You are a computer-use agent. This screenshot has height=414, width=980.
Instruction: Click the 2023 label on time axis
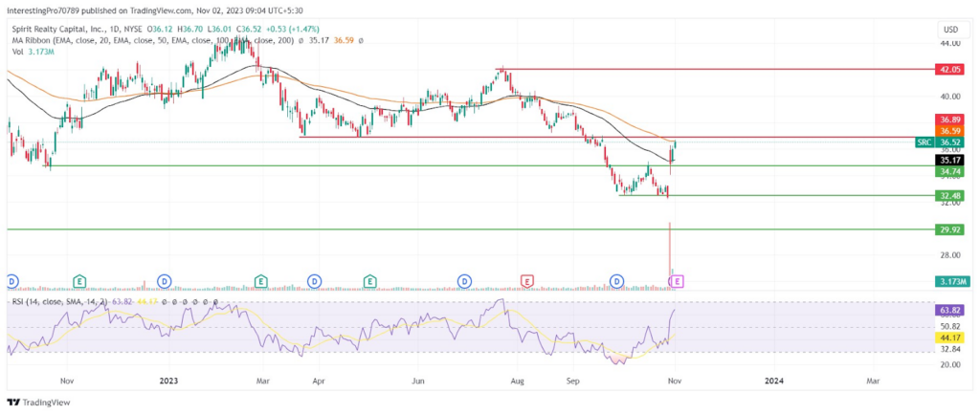click(x=169, y=380)
